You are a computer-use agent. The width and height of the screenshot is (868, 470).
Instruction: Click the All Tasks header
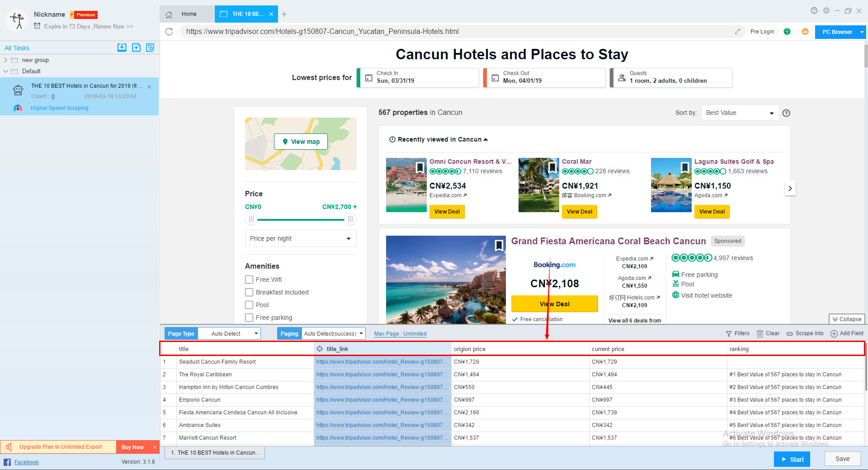(17, 48)
